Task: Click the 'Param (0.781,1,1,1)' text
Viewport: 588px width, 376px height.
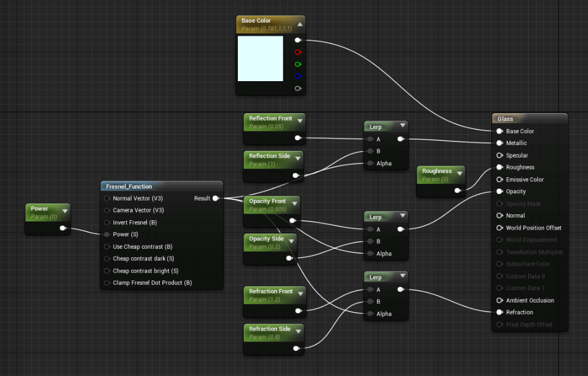Action: click(267, 29)
